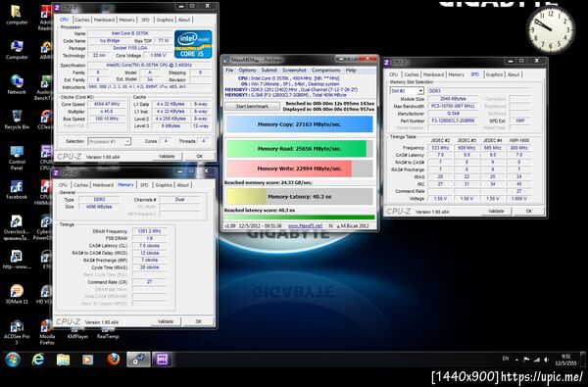Click the EN language indicator
Image resolution: width=588 pixels, height=387 pixels.
[x=506, y=359]
